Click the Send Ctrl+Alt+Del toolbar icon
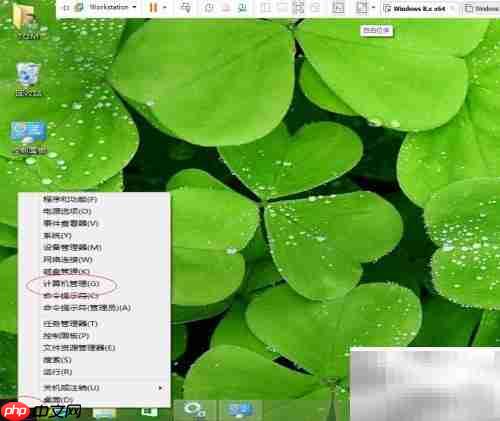This screenshot has width=500, height=421. [x=186, y=7]
